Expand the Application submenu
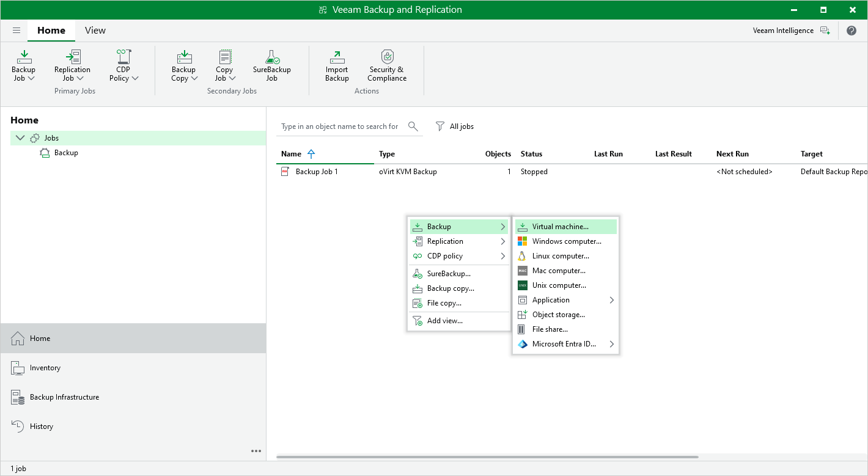 [611, 300]
